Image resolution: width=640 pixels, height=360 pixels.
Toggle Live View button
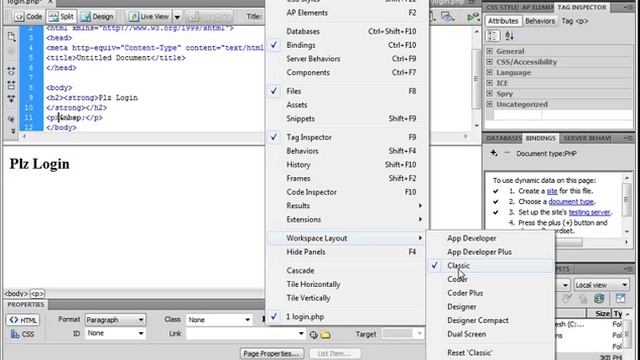click(149, 17)
